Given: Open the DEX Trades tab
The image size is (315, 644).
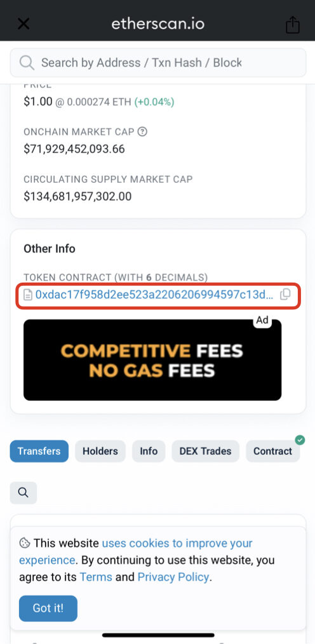Looking at the screenshot, I should click(x=205, y=451).
